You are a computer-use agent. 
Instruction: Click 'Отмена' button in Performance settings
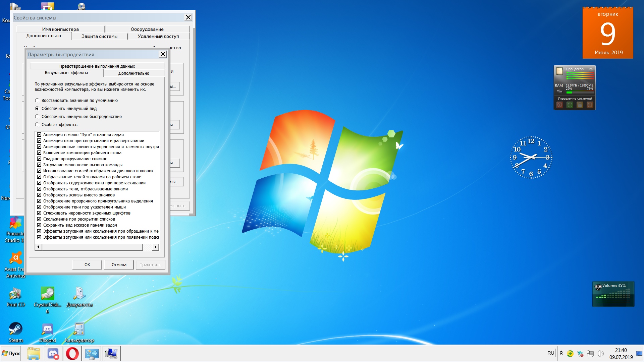pyautogui.click(x=118, y=264)
